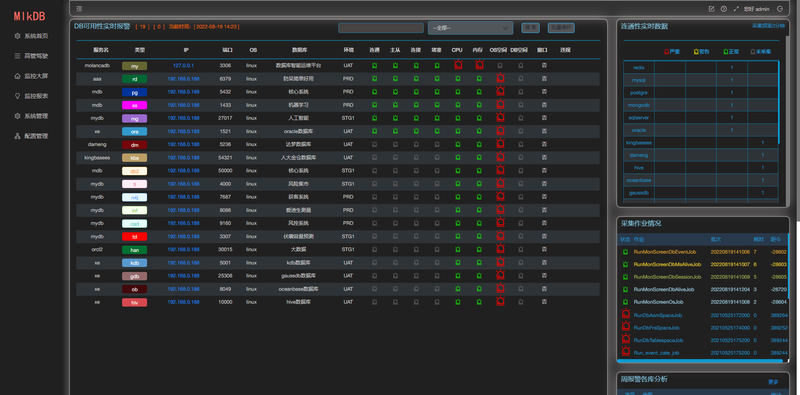Click the horizontal scrollbar of the job panel
The image size is (800, 395).
tap(699, 361)
